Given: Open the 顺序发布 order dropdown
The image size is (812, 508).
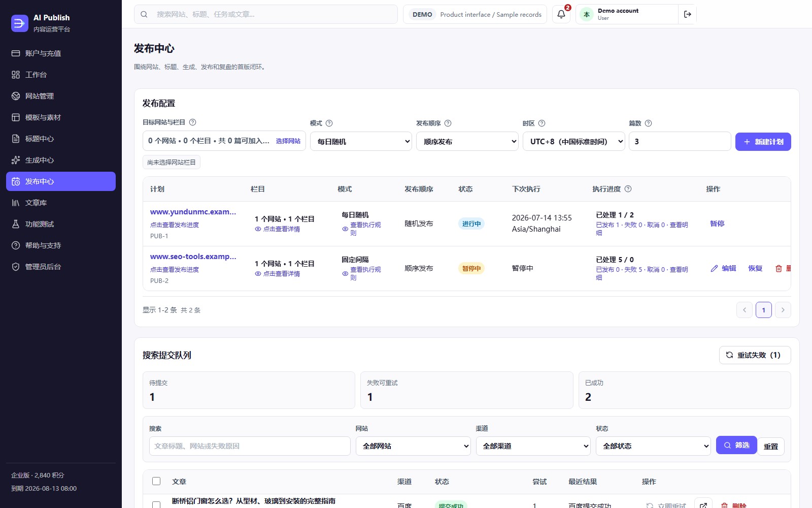Looking at the screenshot, I should 467,142.
